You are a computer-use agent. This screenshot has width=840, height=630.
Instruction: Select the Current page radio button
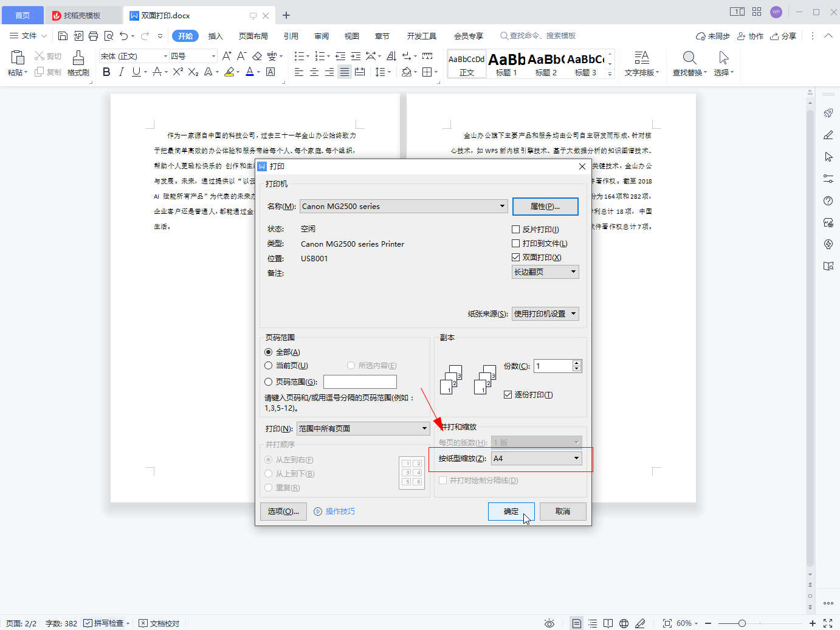point(268,365)
